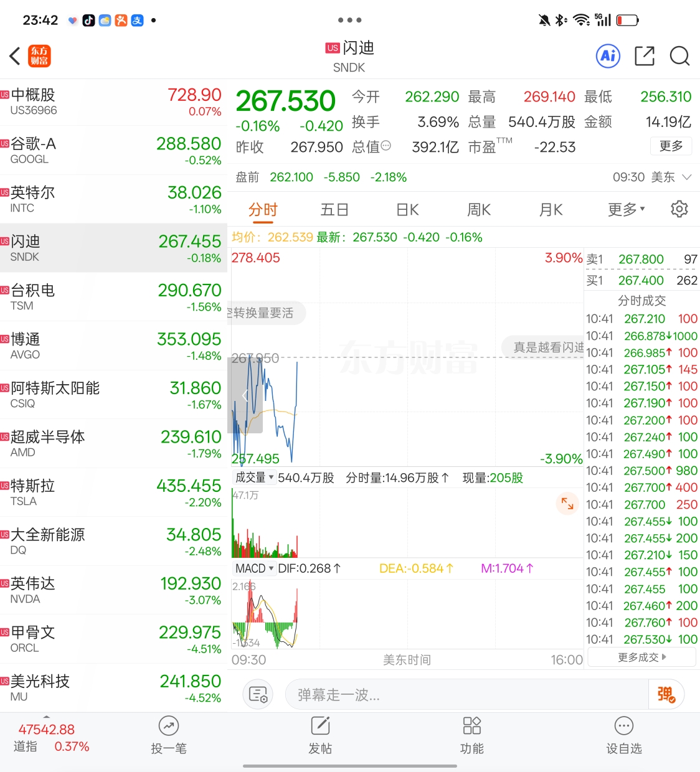The width and height of the screenshot is (700, 772).
Task: Expand chart to fullscreen icon
Action: click(x=567, y=503)
